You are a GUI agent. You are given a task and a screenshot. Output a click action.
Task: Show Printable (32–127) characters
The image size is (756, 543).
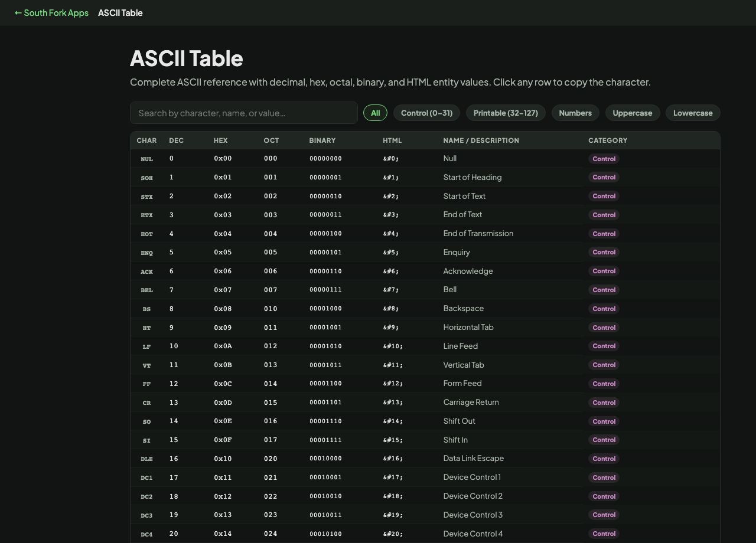[506, 113]
